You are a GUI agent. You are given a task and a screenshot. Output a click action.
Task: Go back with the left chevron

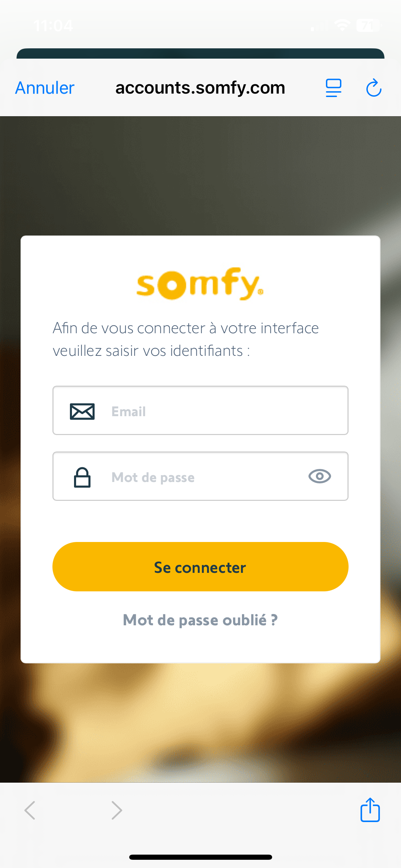point(30,810)
